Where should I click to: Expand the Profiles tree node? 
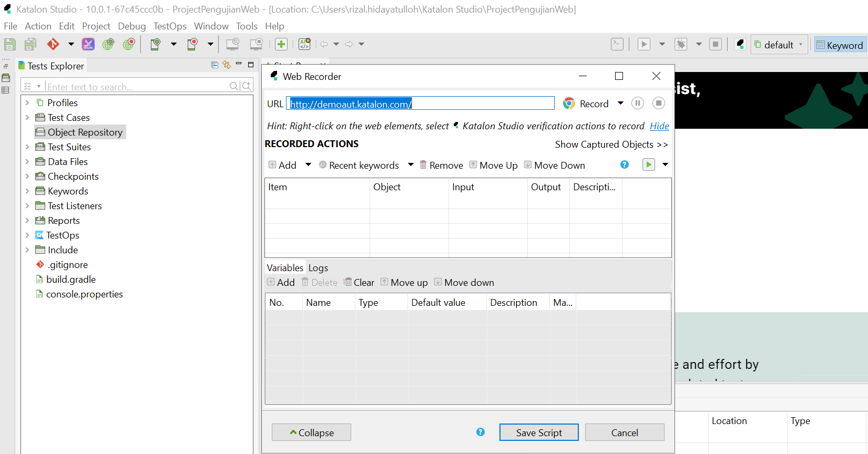(27, 103)
